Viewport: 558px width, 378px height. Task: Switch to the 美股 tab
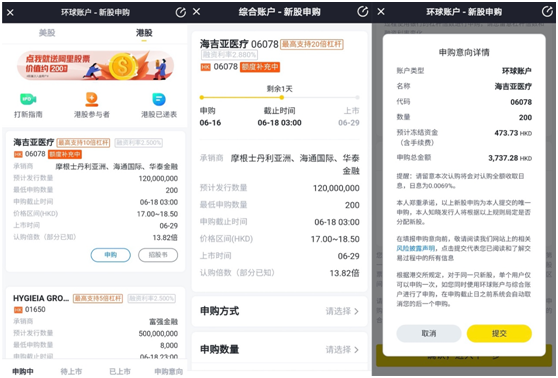click(47, 33)
